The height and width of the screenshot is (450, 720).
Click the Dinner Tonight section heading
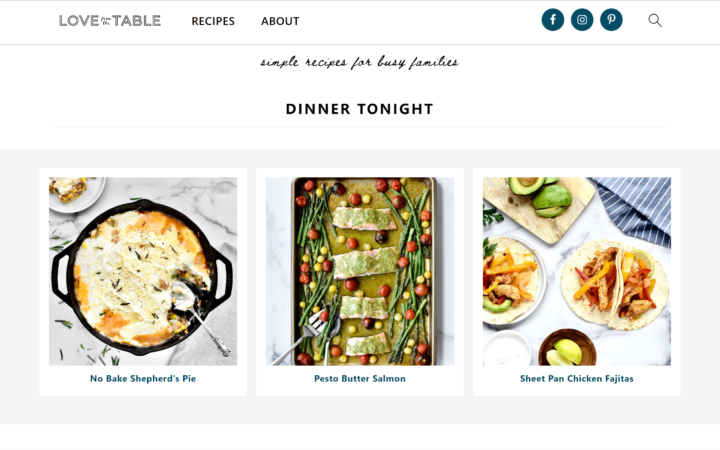tap(360, 109)
